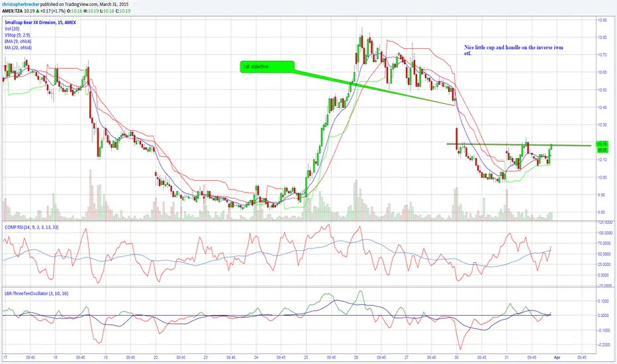Click the 27 date label on time axis
This screenshot has width=617, height=364.
tap(406, 357)
